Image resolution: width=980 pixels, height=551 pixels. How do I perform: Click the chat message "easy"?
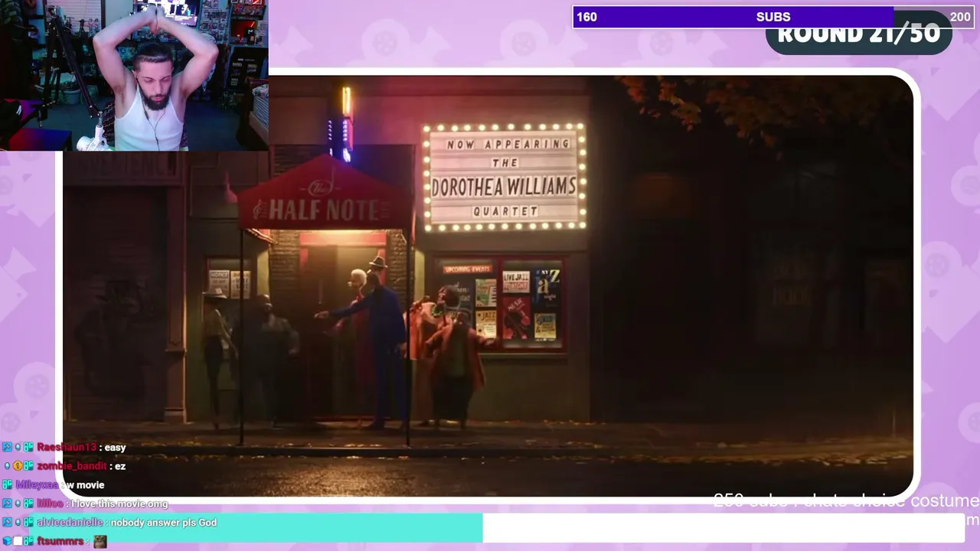pos(115,448)
